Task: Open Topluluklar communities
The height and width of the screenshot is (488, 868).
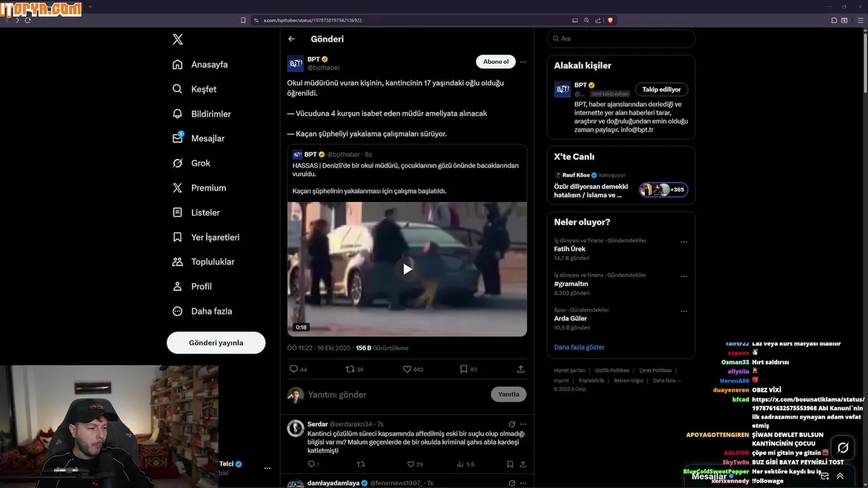Action: click(203, 262)
